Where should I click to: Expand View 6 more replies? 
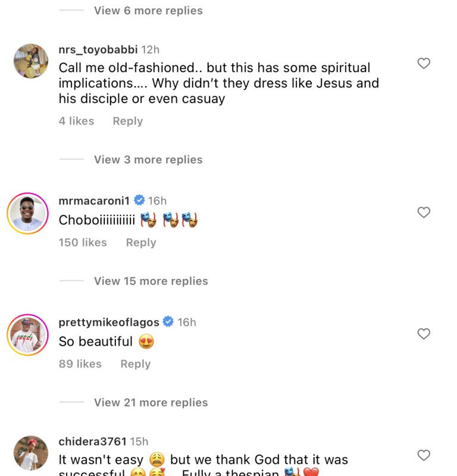[x=148, y=11]
